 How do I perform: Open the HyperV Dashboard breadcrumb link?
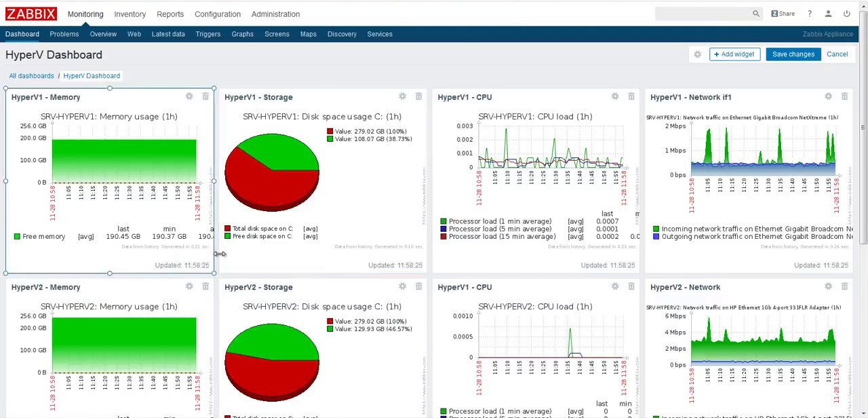[x=92, y=76]
